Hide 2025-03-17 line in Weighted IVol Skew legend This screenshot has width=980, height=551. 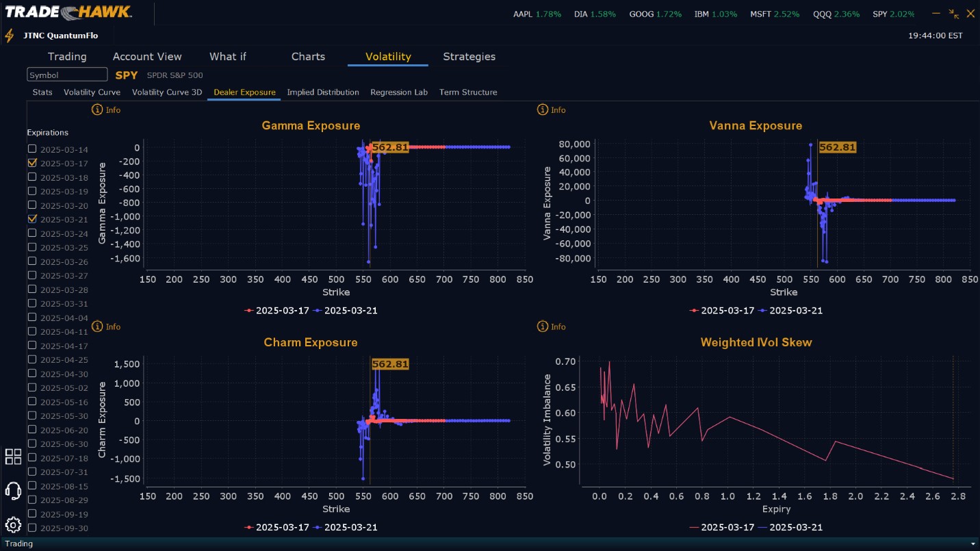click(722, 528)
